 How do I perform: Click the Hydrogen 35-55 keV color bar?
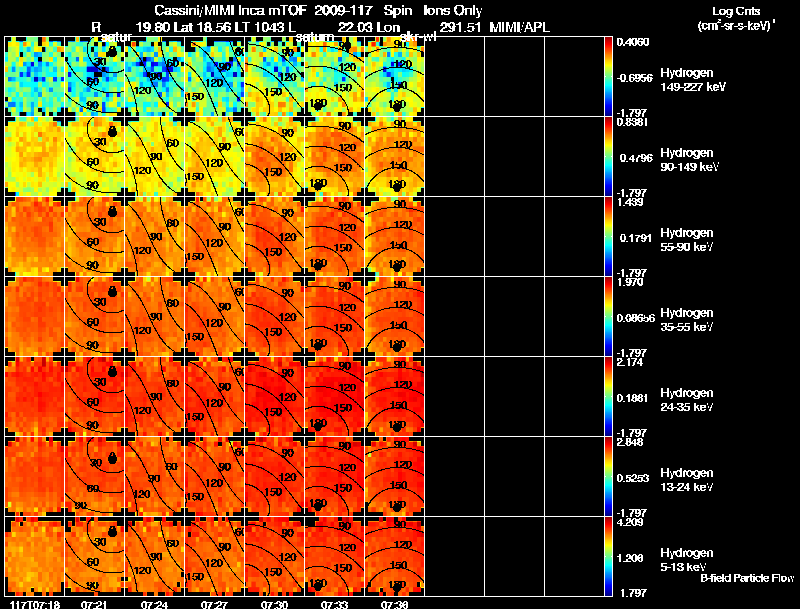(x=608, y=317)
